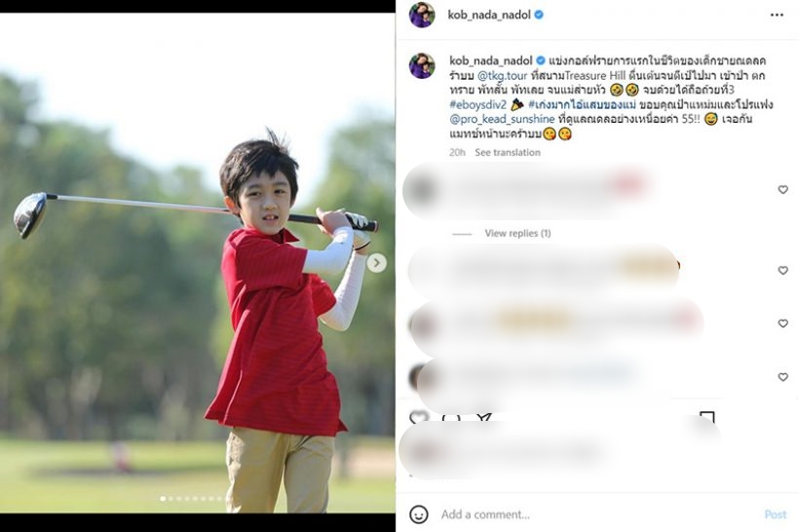Click the Post comment button
799x532 pixels.
click(776, 514)
